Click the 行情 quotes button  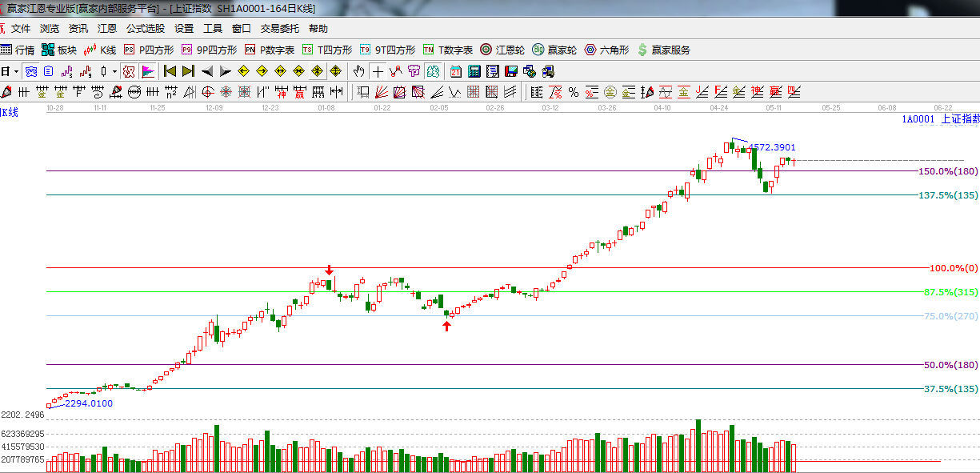pyautogui.click(x=18, y=50)
